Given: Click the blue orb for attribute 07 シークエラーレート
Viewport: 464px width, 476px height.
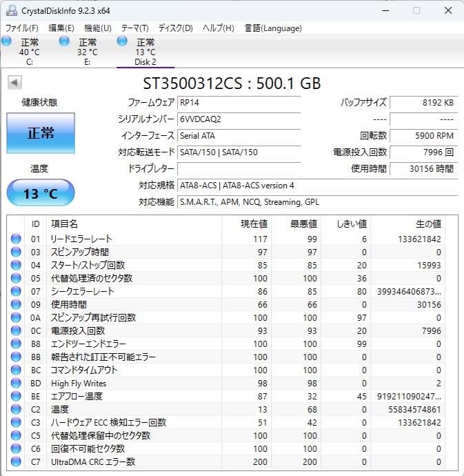Looking at the screenshot, I should point(16,291).
